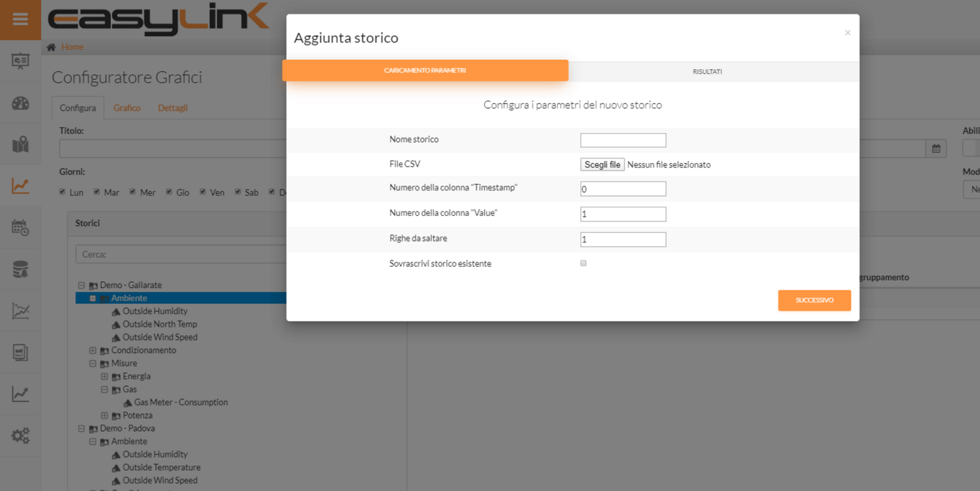Select the Caricamento Parametri step tab

(425, 71)
